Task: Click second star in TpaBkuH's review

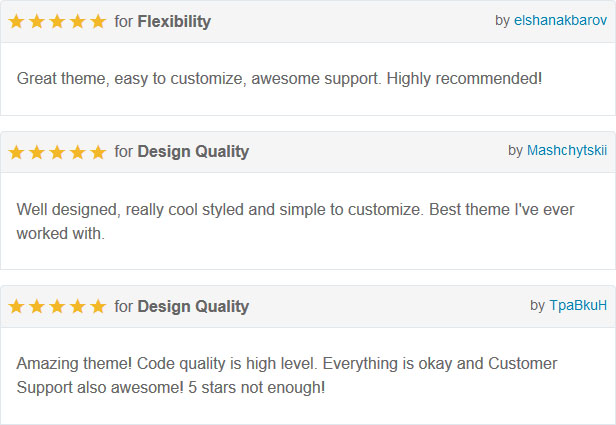Action: (x=37, y=306)
